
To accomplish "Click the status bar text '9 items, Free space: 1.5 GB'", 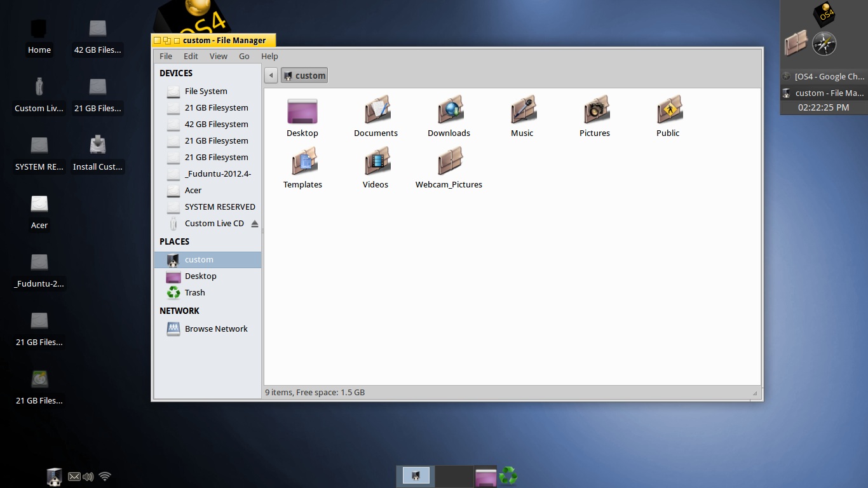I will click(315, 393).
